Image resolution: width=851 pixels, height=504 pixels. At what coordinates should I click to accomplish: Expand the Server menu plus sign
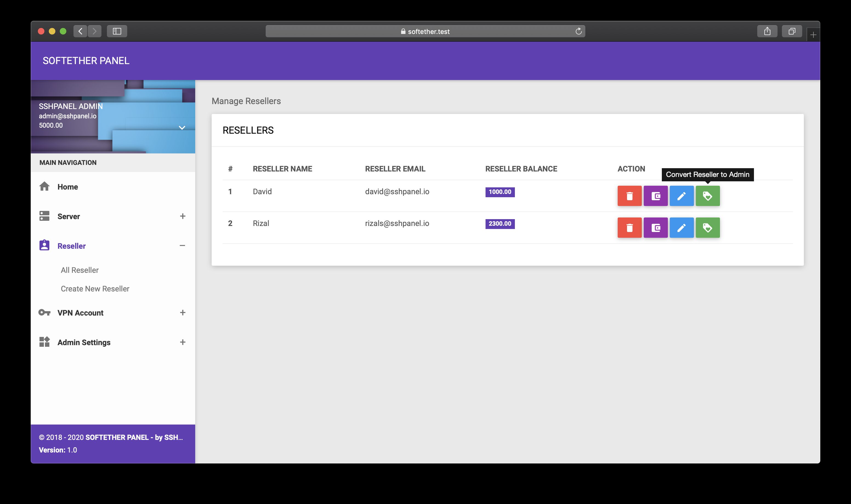coord(183,216)
